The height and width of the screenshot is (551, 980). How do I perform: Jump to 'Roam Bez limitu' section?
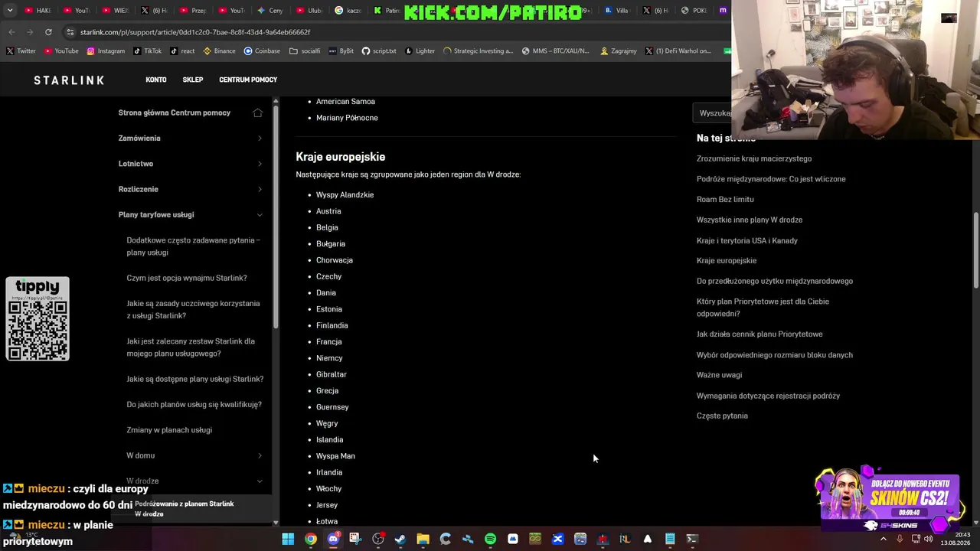coord(725,199)
